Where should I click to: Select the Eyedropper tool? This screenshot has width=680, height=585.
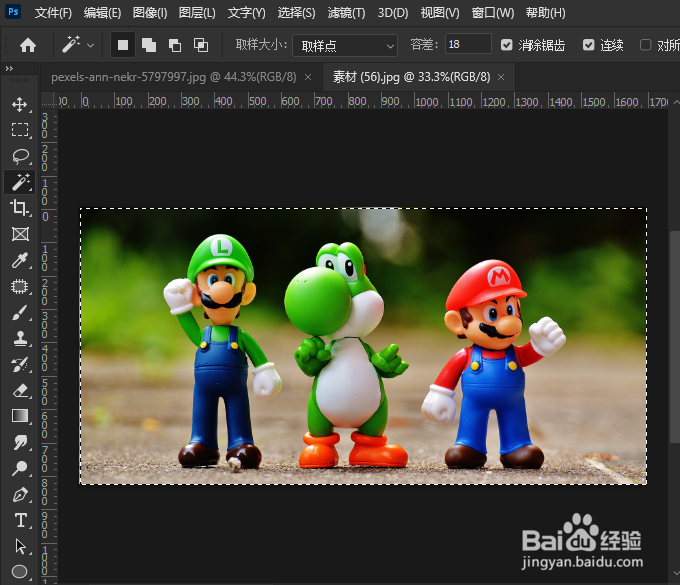pyautogui.click(x=20, y=260)
